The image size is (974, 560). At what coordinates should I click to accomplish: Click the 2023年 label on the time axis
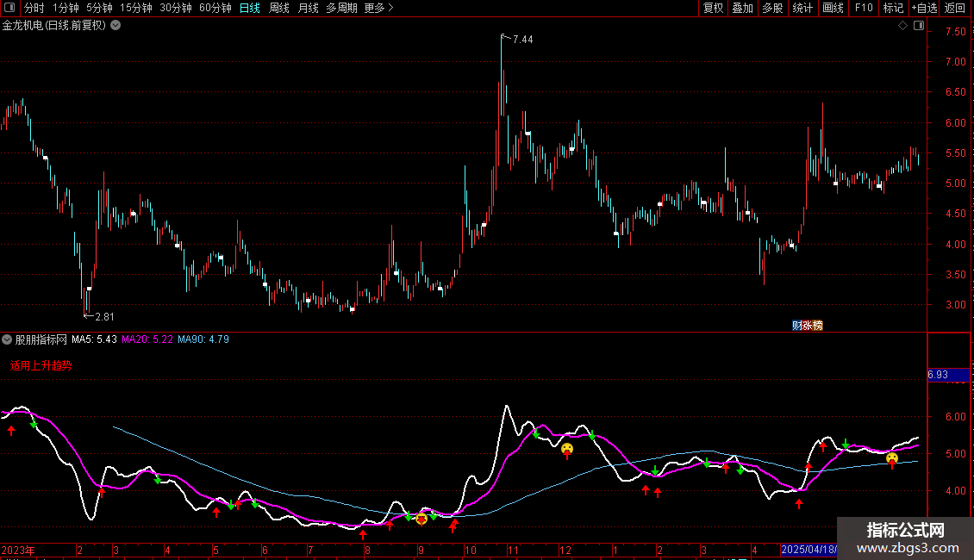(18, 550)
